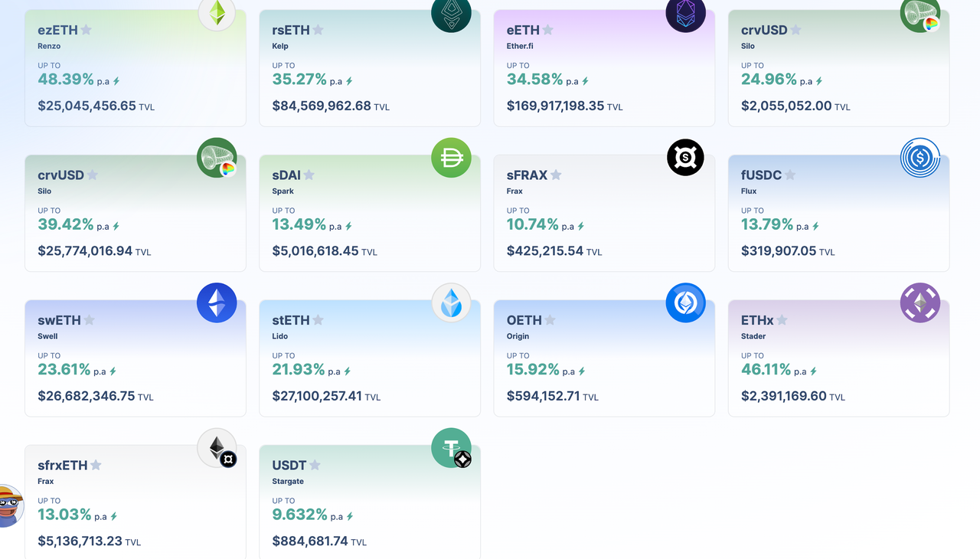Click the "Stader" protocol label
Viewport: 980px width, 559px height.
(753, 336)
